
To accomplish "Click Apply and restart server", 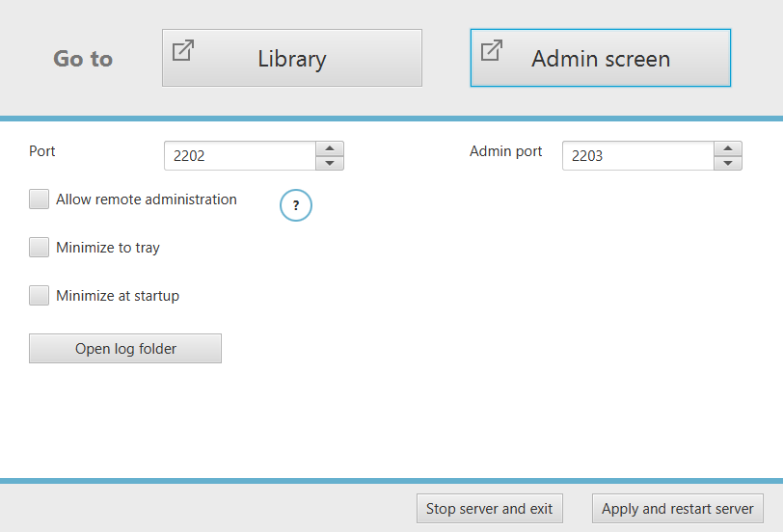I will pos(677,509).
